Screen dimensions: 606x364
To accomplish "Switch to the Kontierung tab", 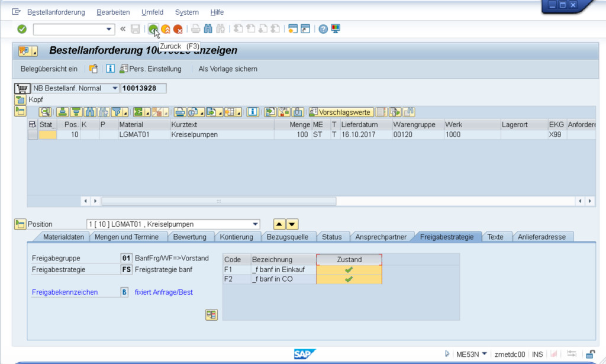I will coord(236,237).
